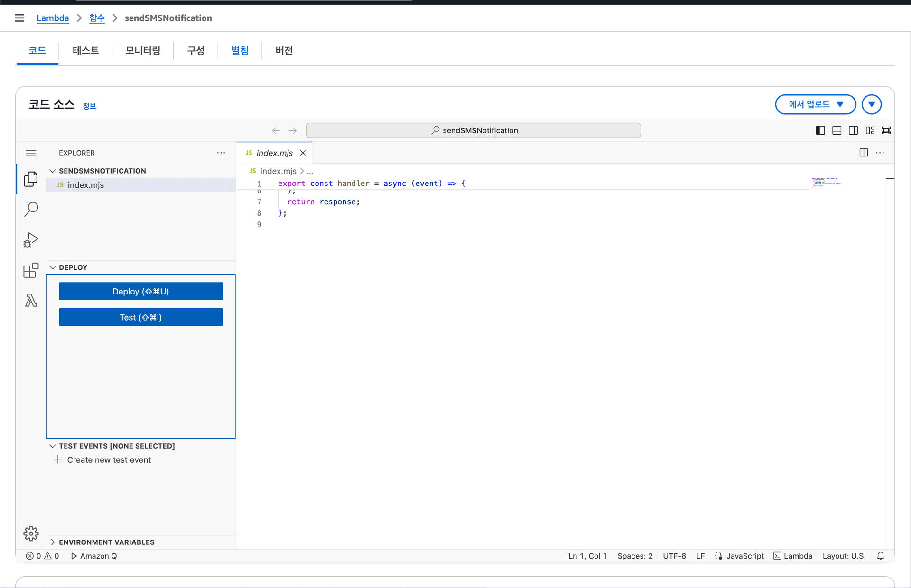Screen dimensions: 911x588
Task: Open the Extensions view icon
Action: [31, 270]
